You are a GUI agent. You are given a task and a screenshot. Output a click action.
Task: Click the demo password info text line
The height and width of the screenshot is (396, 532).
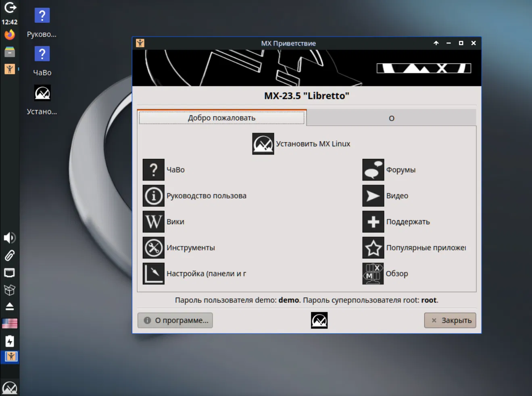pyautogui.click(x=307, y=300)
